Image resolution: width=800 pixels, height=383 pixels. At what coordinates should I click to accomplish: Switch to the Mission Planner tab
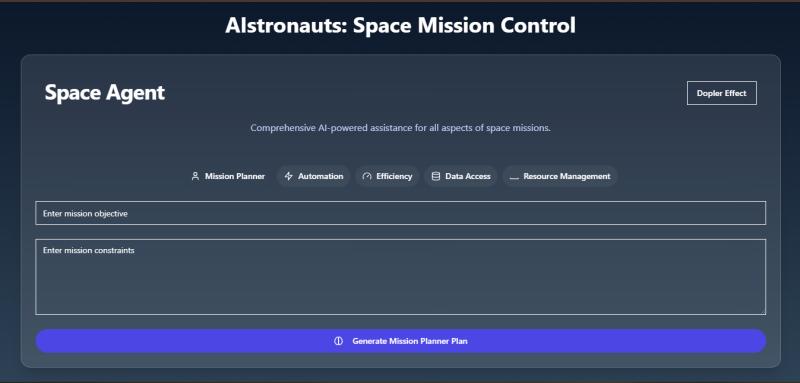228,176
